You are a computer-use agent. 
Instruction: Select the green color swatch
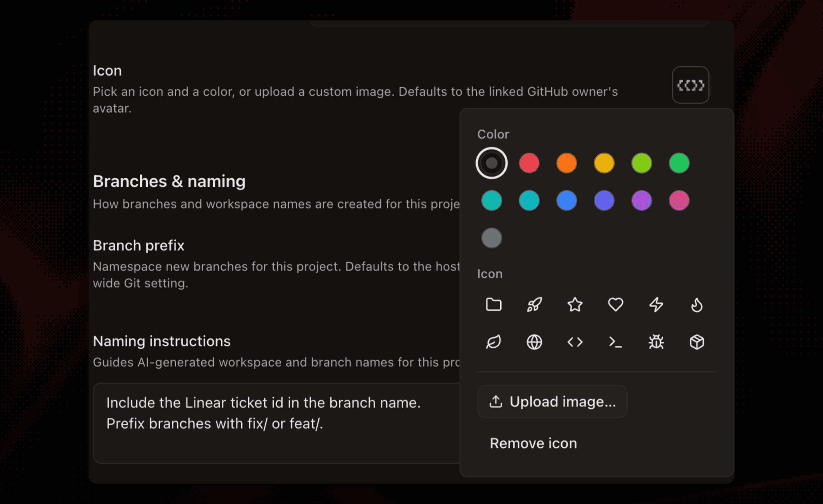(679, 163)
